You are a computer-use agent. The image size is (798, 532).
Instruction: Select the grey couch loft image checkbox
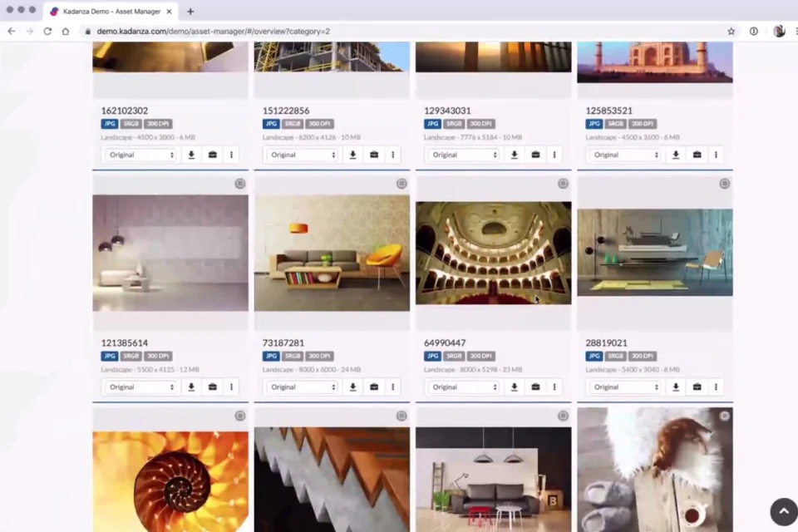click(563, 416)
